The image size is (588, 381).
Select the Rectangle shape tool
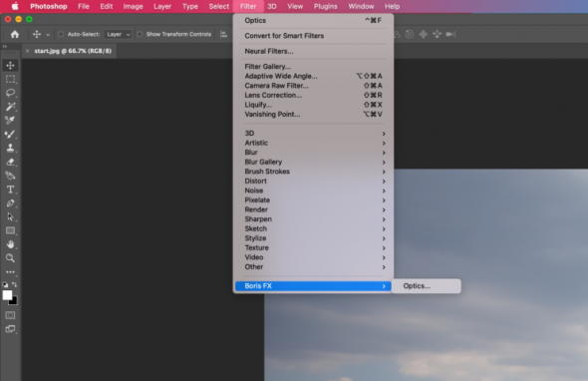[10, 230]
